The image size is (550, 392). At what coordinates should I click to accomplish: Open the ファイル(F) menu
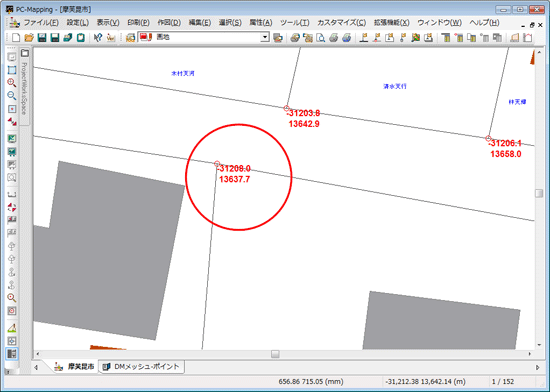point(41,23)
